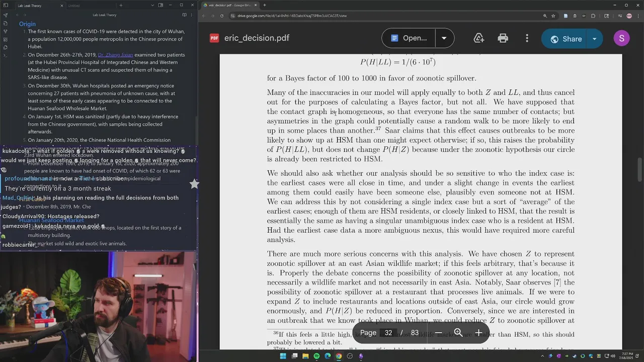The width and height of the screenshot is (644, 362).
Task: Open the Windows Start menu
Action: (x=283, y=356)
